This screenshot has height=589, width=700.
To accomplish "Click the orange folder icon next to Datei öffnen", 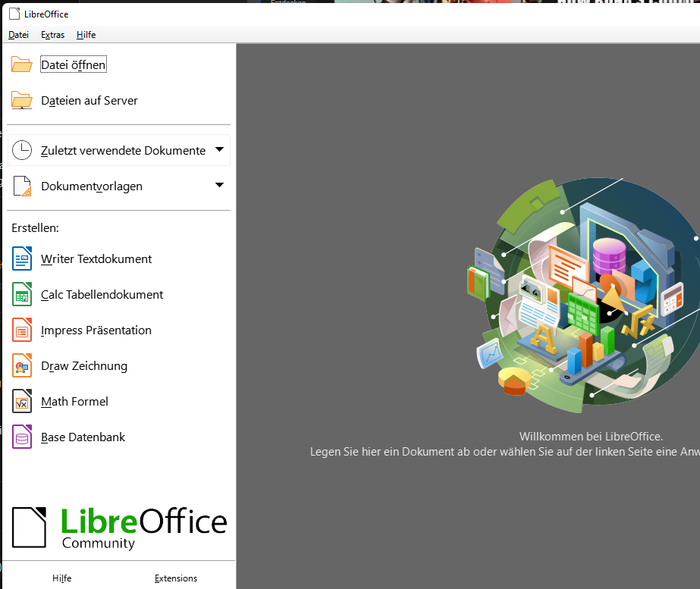I will click(x=21, y=64).
